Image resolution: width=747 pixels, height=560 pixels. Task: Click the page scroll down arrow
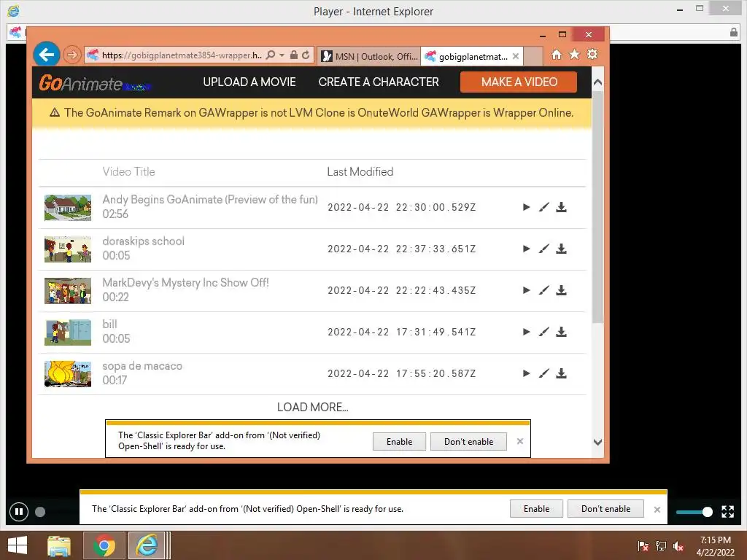pos(598,443)
